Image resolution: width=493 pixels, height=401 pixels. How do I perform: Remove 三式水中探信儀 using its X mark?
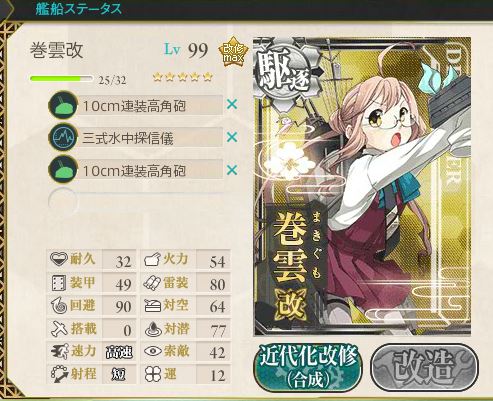click(x=232, y=137)
